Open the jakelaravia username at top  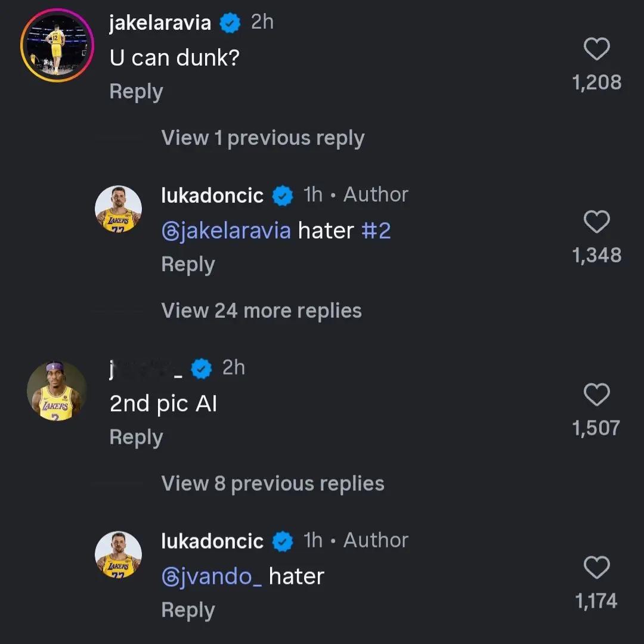pos(160,23)
